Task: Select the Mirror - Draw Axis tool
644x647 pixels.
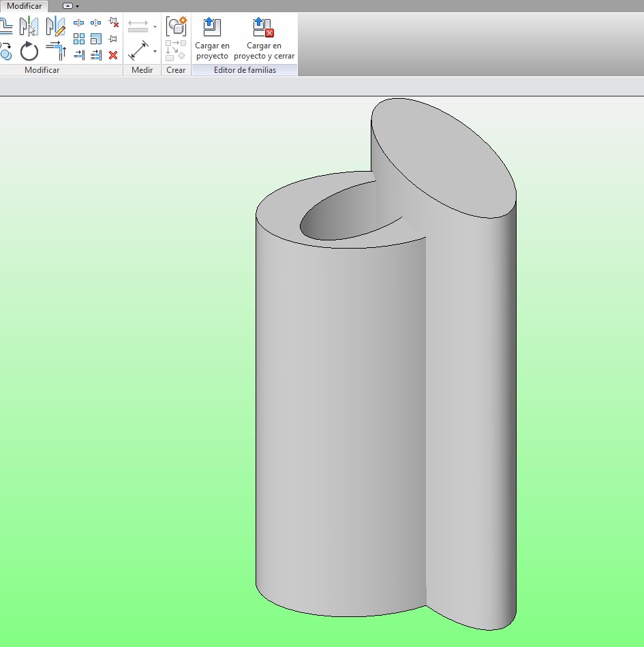Action: point(55,27)
